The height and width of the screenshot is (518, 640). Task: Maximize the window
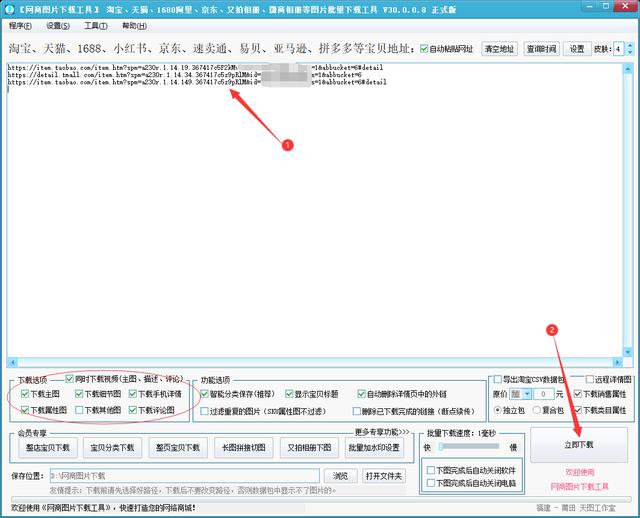[606, 6]
